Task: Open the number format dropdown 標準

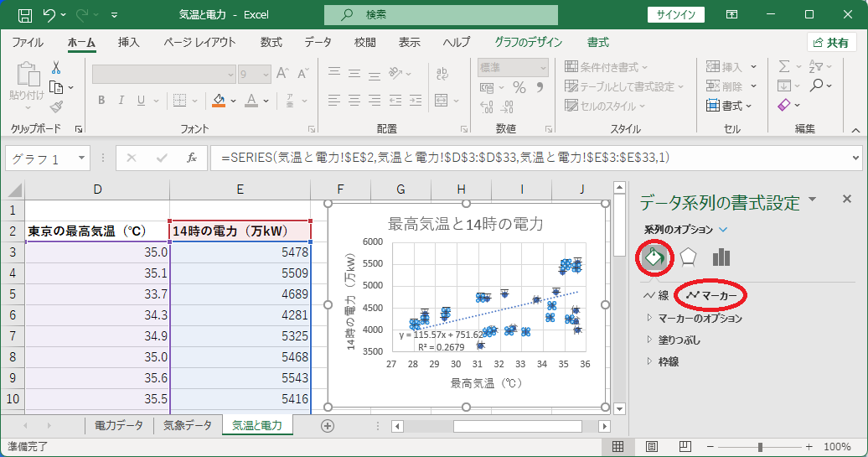Action: (543, 68)
